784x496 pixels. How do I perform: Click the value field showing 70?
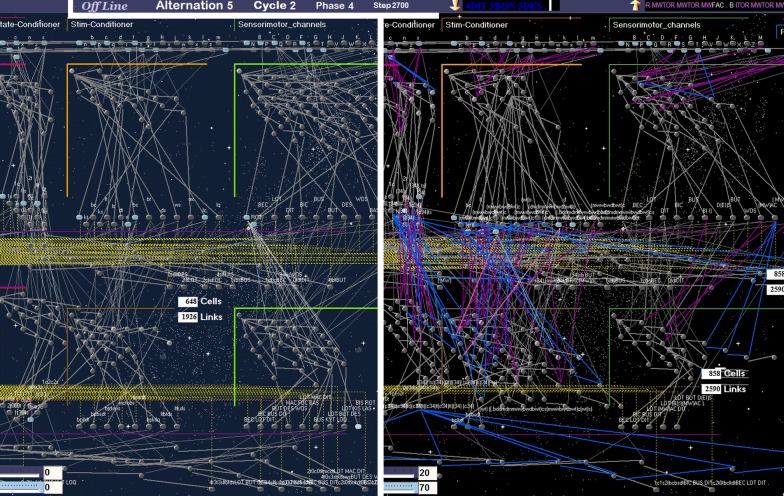pos(428,488)
